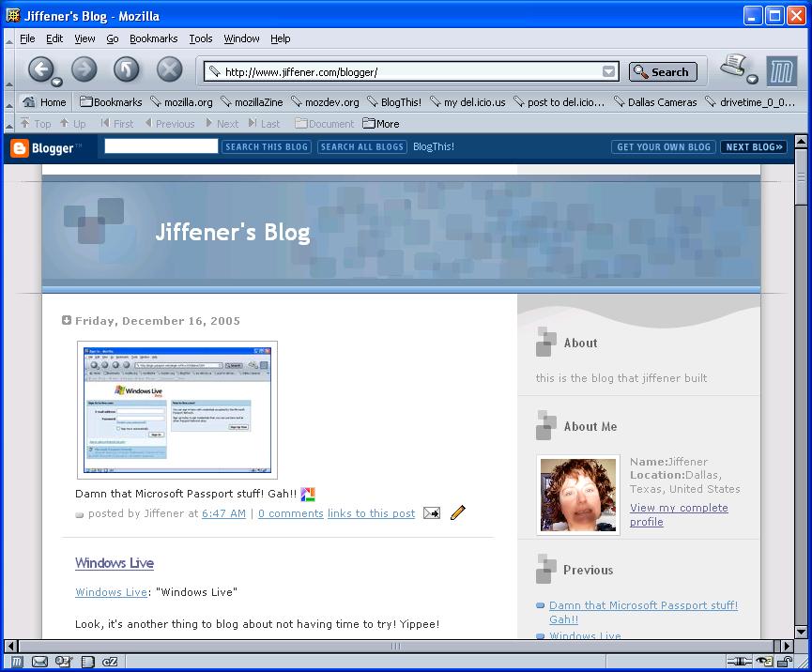Click the Forward navigation button
812x672 pixels.
pos(84,69)
